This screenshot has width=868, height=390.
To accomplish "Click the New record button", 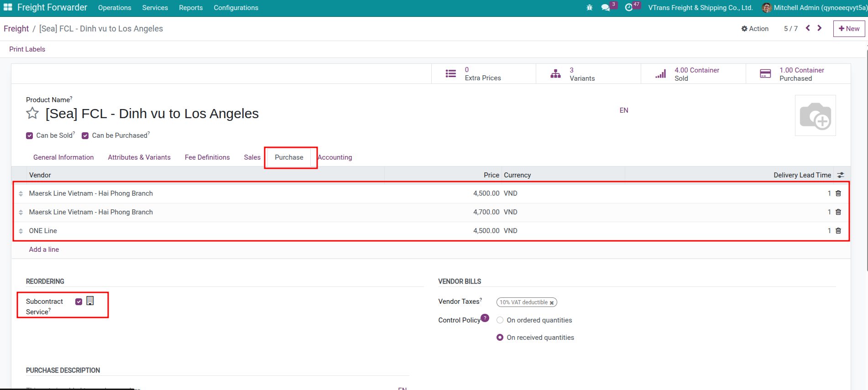I will pyautogui.click(x=849, y=29).
